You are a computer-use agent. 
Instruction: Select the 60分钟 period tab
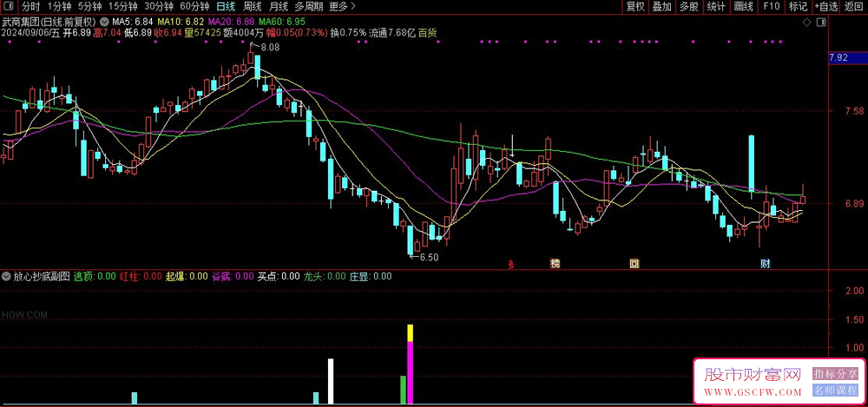tap(194, 7)
